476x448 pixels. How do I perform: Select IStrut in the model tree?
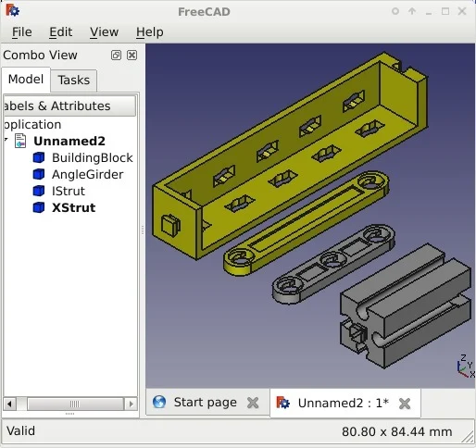tap(69, 191)
